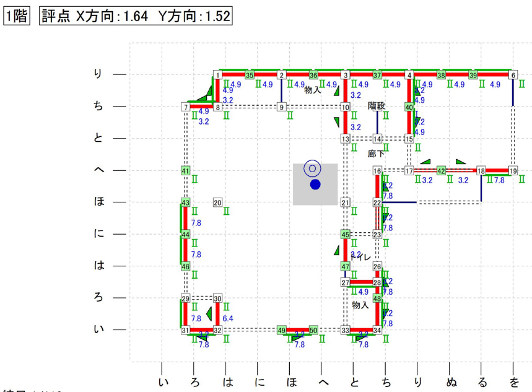532x392 pixels.
Task: Click node 31 at bottom-left corner
Action: [185, 331]
